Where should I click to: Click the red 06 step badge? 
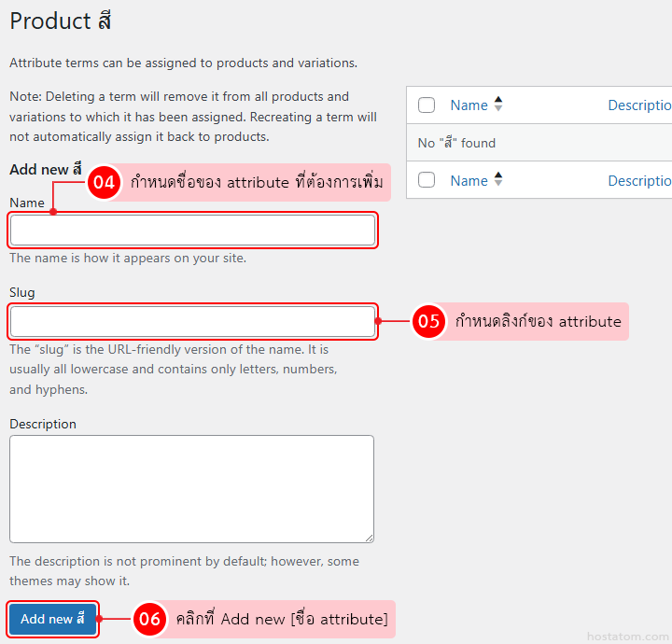(x=149, y=619)
